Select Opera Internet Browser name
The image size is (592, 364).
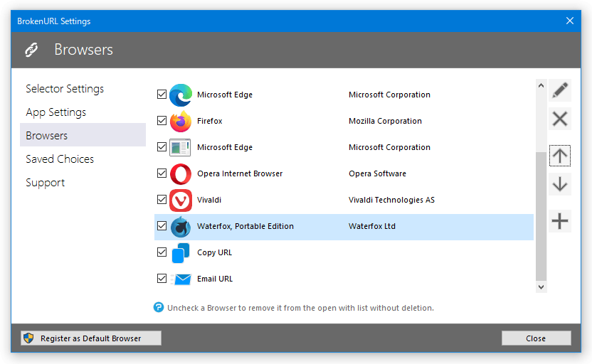tap(240, 173)
